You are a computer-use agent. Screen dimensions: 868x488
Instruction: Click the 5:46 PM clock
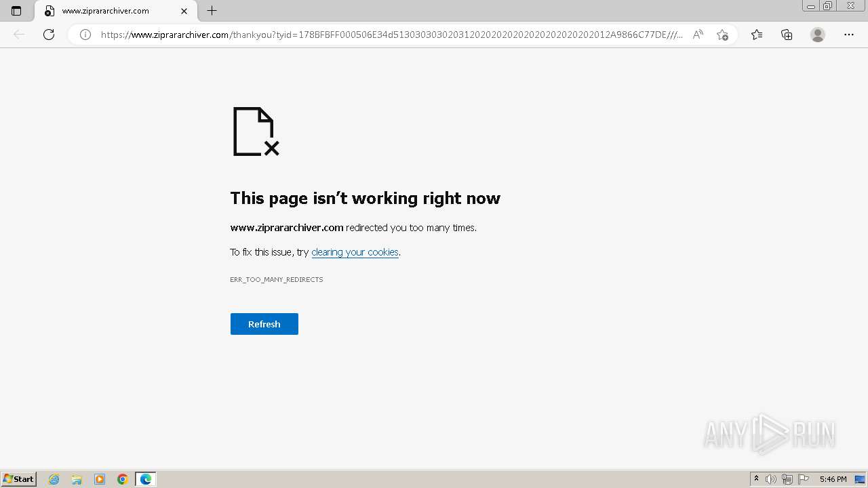[833, 479]
